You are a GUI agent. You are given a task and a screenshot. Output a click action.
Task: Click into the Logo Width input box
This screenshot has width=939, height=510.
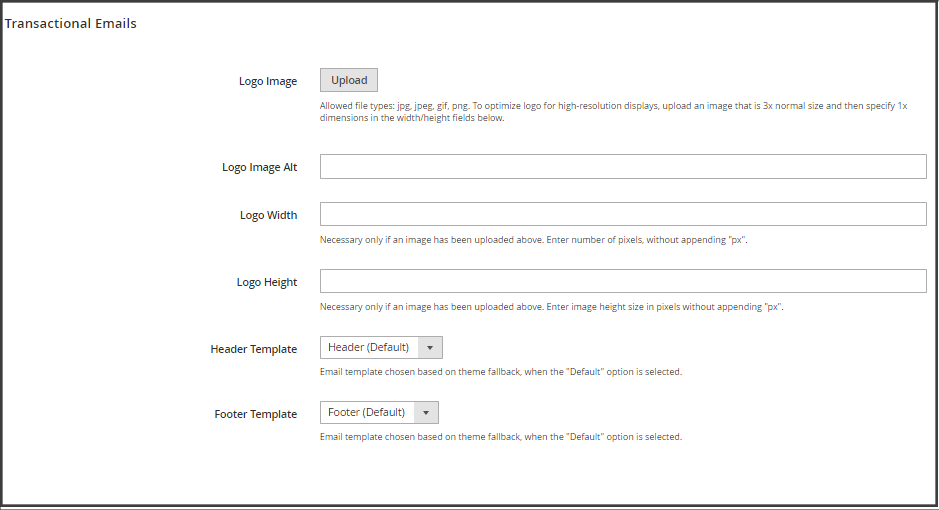pos(622,215)
